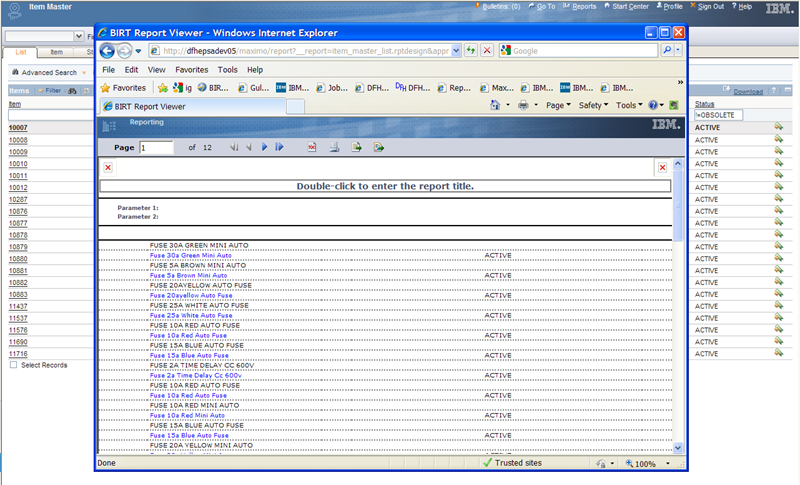
Task: Open the IE Favorites menu
Action: tap(192, 70)
